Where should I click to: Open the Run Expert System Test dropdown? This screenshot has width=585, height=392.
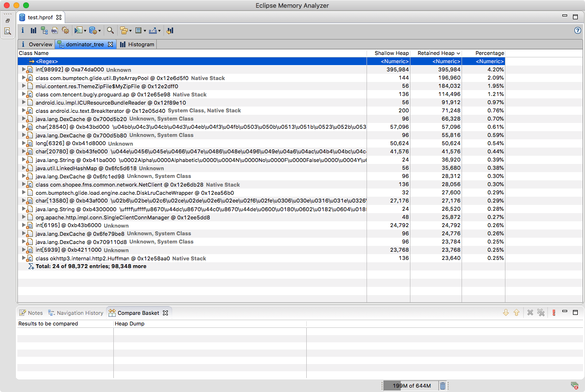(x=85, y=31)
